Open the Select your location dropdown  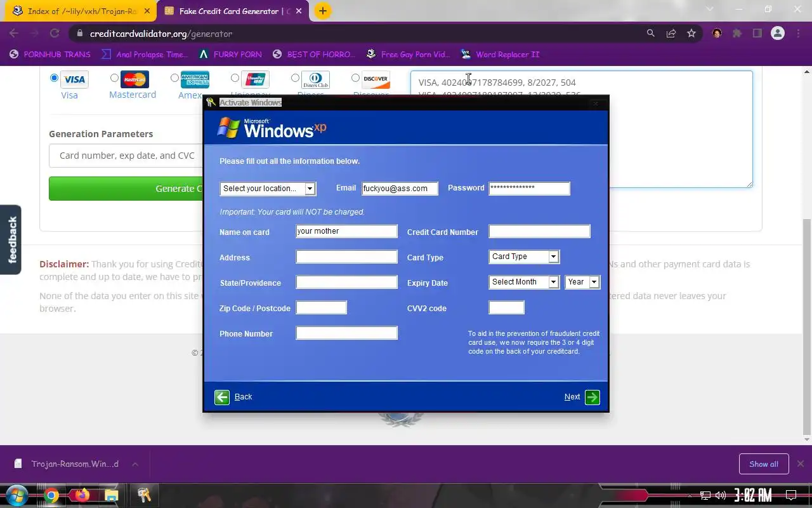[x=268, y=189]
